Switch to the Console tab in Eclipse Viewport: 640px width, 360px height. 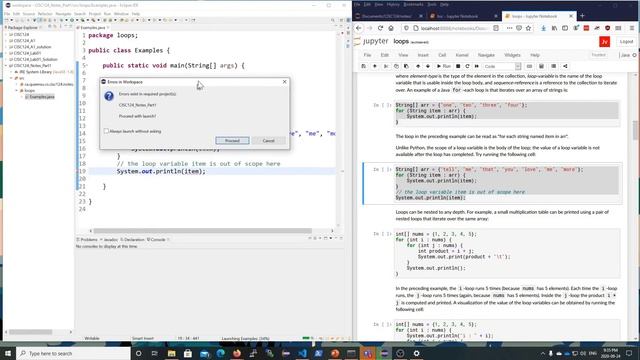[158, 240]
